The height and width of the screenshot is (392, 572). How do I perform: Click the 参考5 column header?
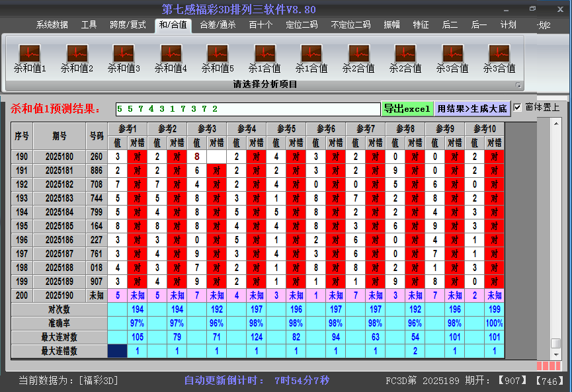(286, 129)
